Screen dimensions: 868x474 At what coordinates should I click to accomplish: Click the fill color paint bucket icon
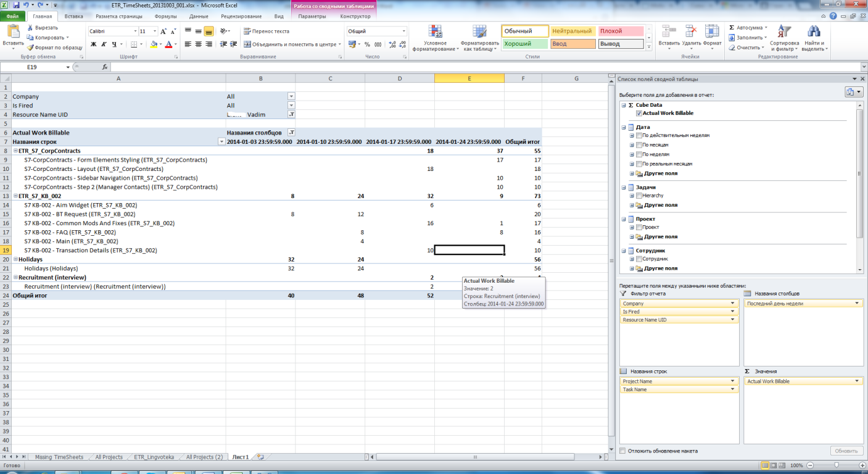(154, 44)
